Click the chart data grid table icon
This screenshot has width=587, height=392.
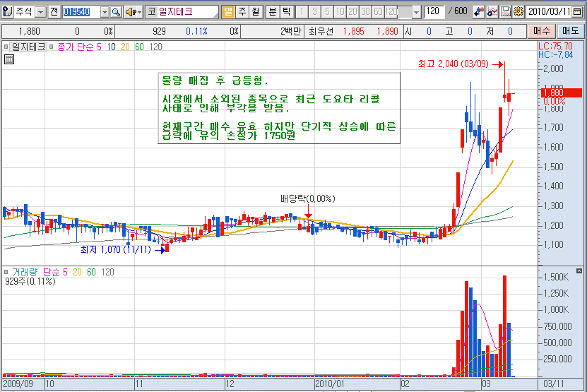[x=9, y=59]
